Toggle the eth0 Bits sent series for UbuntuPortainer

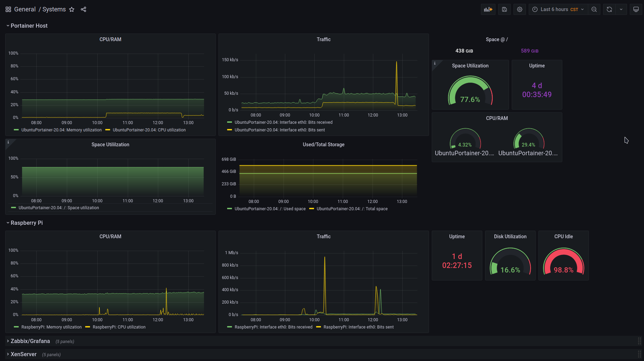pos(279,130)
